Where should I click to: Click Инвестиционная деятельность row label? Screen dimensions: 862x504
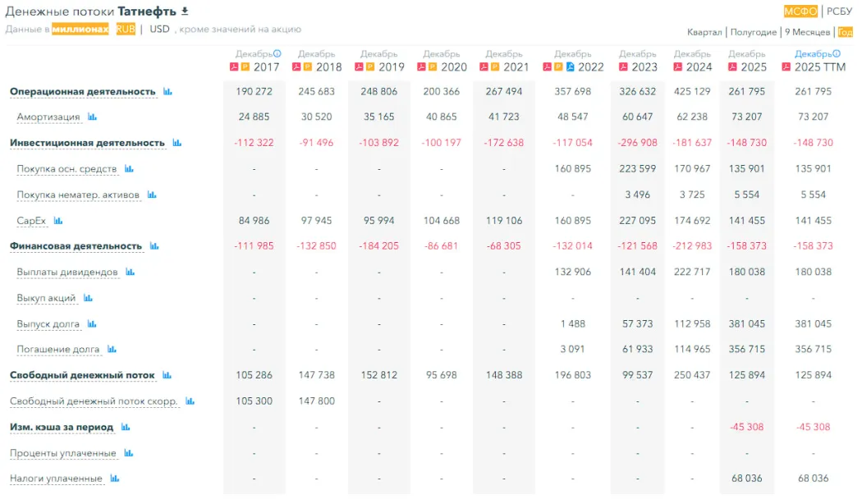pyautogui.click(x=87, y=143)
